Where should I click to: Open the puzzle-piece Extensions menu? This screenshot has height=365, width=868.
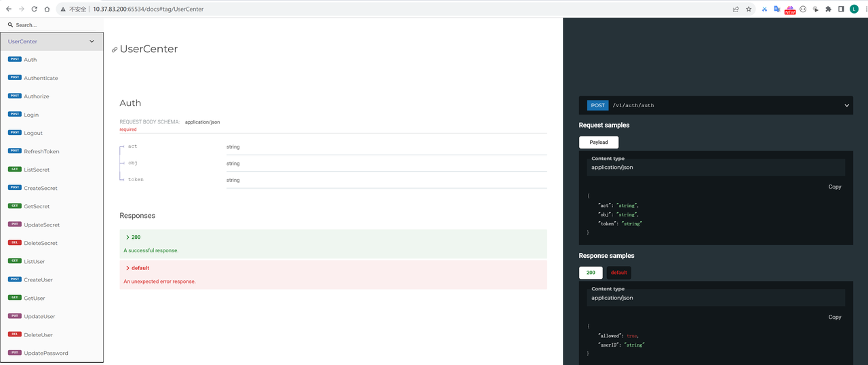point(828,9)
